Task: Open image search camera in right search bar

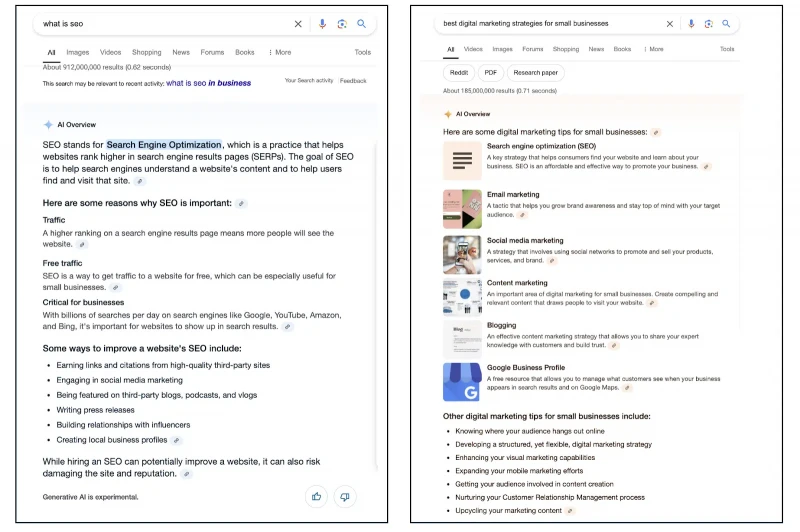Action: (708, 24)
